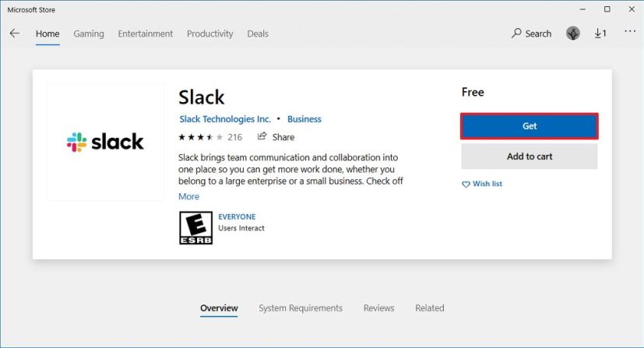The image size is (644, 348).
Task: Open the Productivity tab
Action: 210,33
